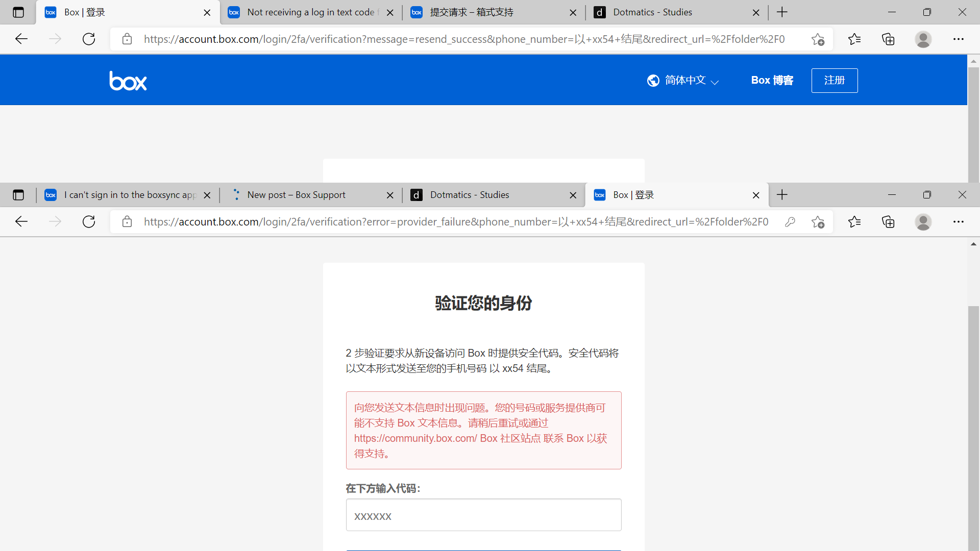Open a new tab in the bottom window
980x551 pixels.
pos(782,194)
